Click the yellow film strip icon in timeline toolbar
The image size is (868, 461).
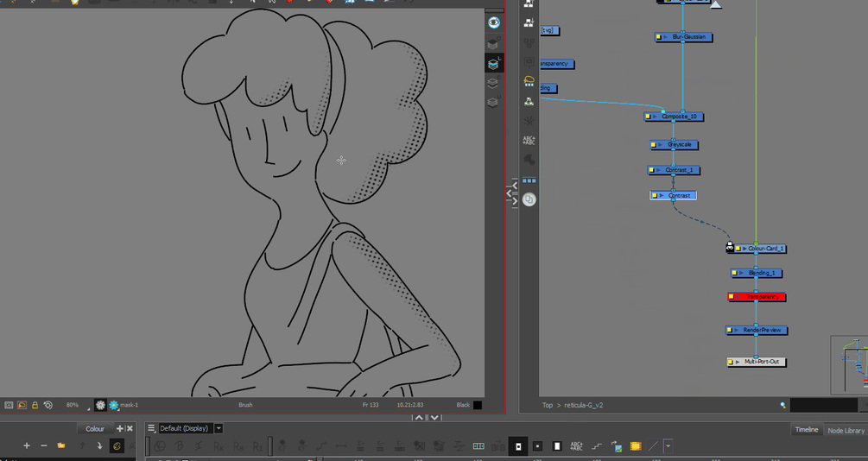click(636, 446)
